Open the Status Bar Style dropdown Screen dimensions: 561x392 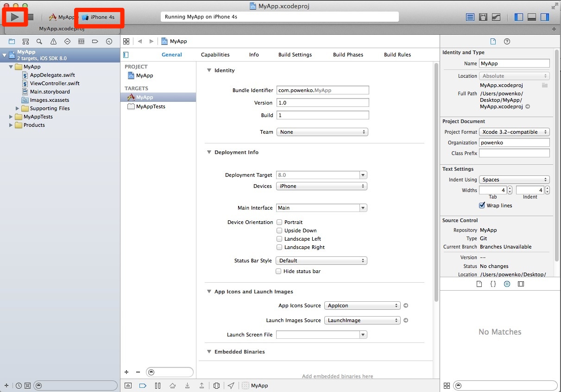pos(321,261)
